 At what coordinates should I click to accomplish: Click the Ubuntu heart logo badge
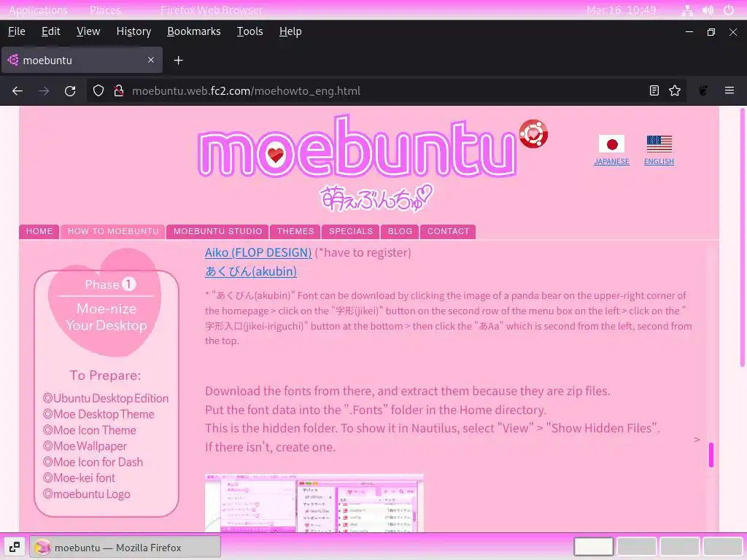(x=533, y=134)
